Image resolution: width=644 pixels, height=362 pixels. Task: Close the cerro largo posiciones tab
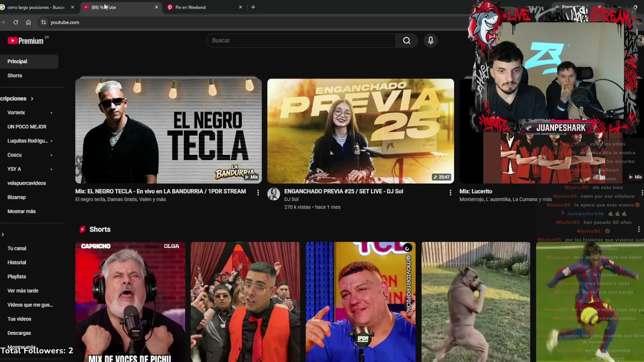(72, 7)
